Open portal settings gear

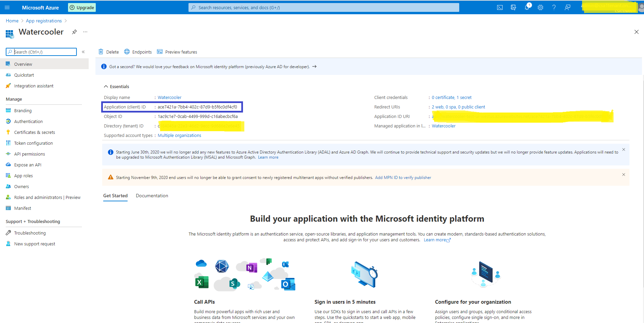[540, 7]
